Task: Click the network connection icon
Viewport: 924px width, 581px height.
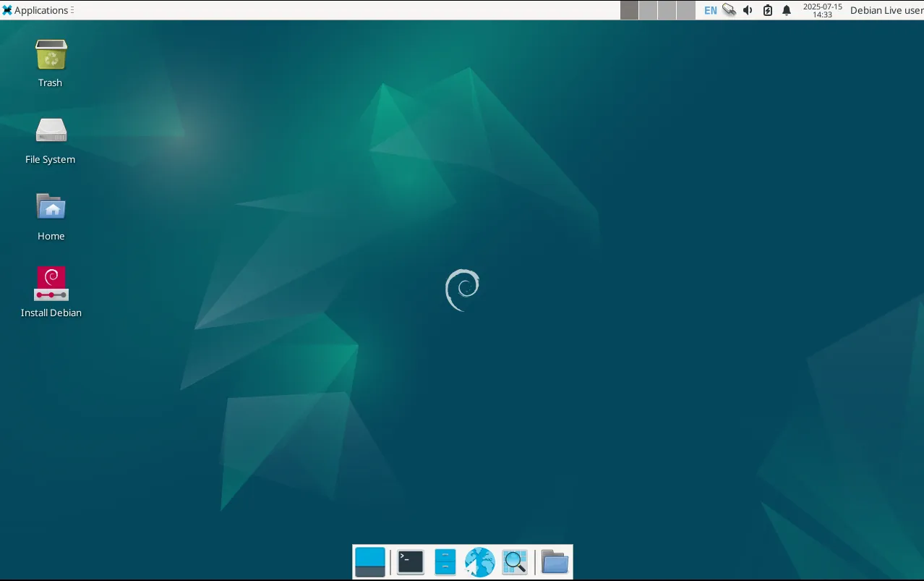Action: pyautogui.click(x=730, y=10)
